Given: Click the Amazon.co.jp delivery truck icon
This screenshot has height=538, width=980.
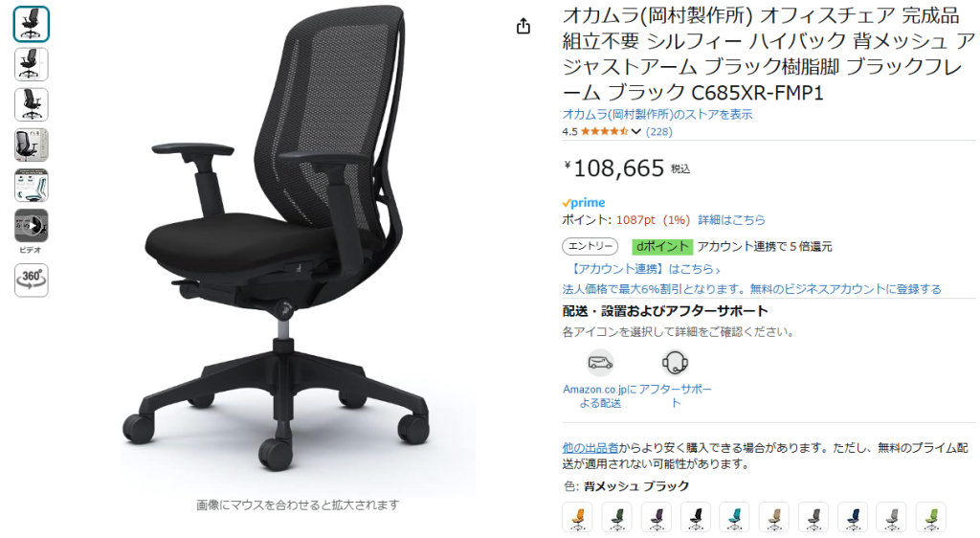Looking at the screenshot, I should (x=600, y=363).
